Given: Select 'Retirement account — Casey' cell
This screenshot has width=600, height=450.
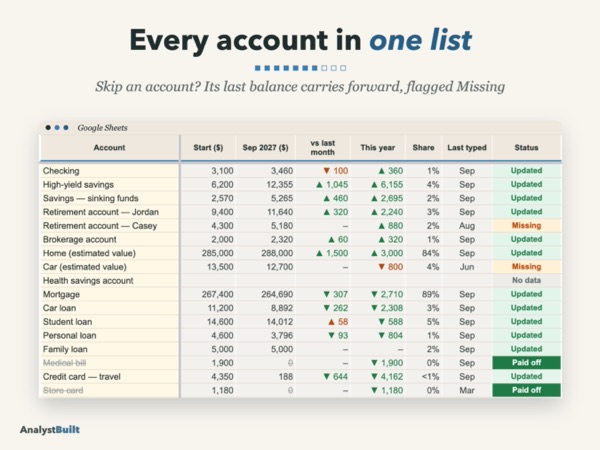Looking at the screenshot, I should [x=109, y=226].
